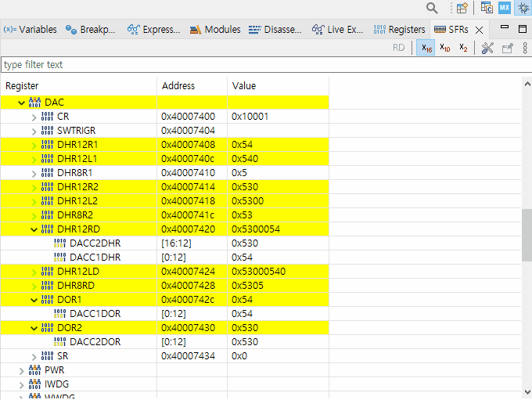This screenshot has width=532, height=400.
Task: Switch to the Variables tab
Action: [x=30, y=30]
